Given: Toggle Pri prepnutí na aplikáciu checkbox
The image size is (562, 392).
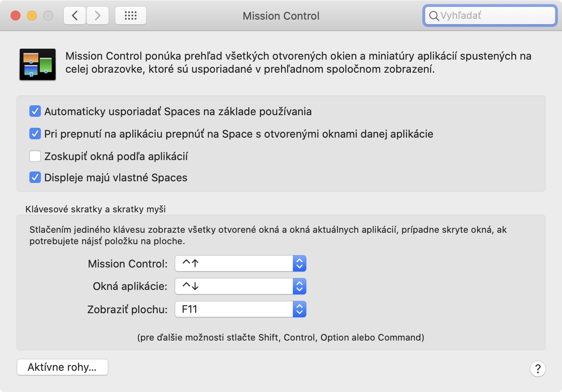Looking at the screenshot, I should [x=35, y=134].
